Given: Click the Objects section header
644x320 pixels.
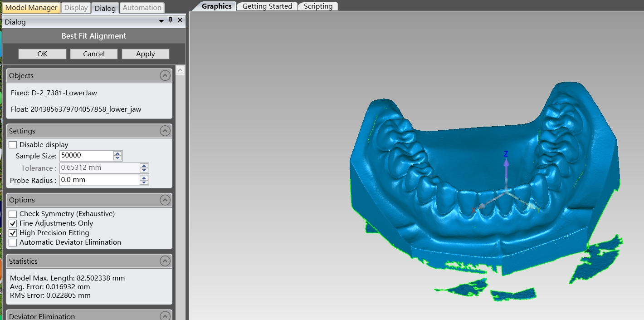Looking at the screenshot, I should [x=89, y=76].
